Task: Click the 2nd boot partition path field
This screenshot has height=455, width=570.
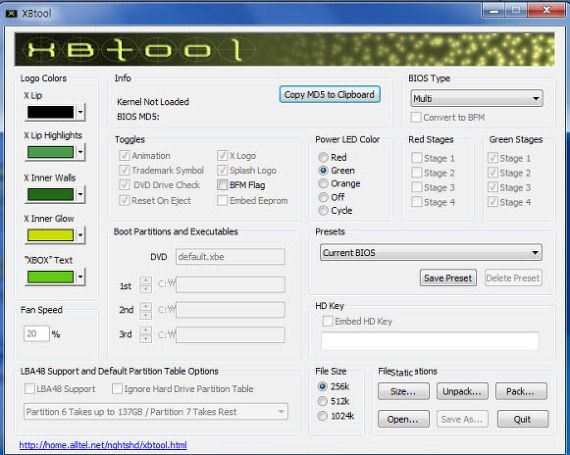Action: tap(230, 310)
